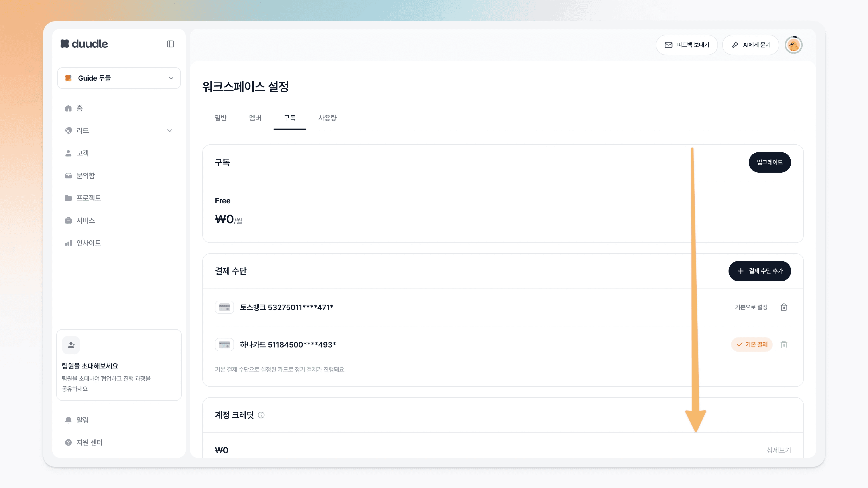Click the 알림 bell icon
The image size is (868, 488).
coord(68,420)
